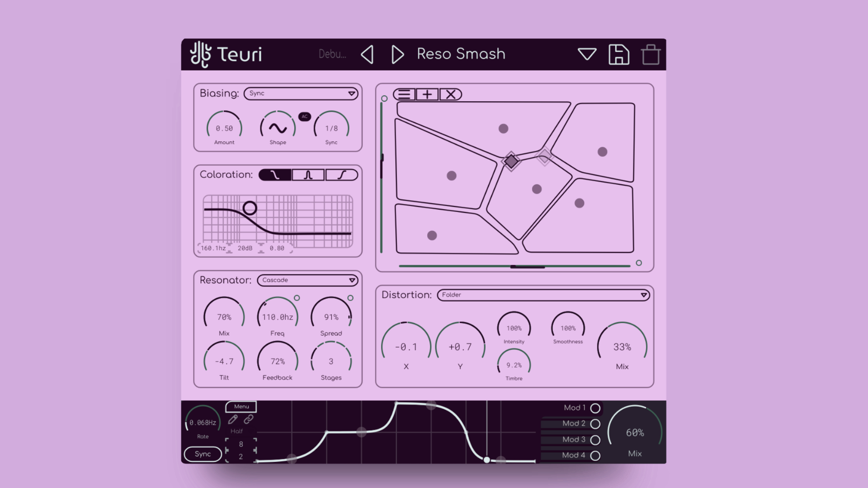This screenshot has width=868, height=488.
Task: Click the save preset disk icon
Action: pyautogui.click(x=619, y=54)
